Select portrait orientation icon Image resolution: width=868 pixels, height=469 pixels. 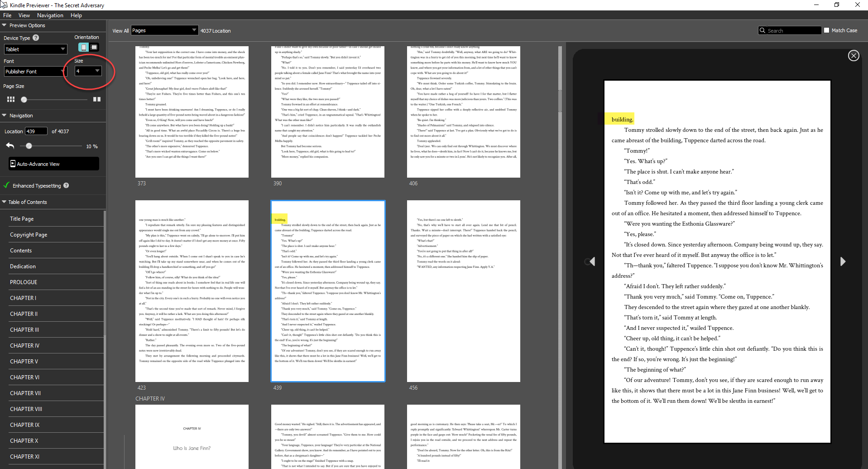(x=84, y=47)
